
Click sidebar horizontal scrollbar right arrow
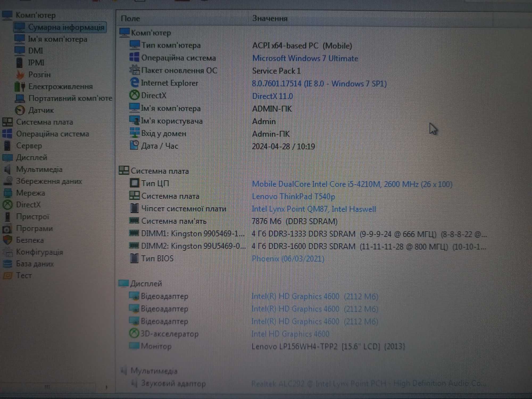click(106, 387)
